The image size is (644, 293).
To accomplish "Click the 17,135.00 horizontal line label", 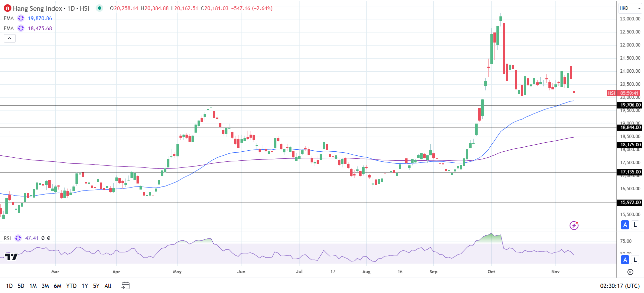I will 630,172.
